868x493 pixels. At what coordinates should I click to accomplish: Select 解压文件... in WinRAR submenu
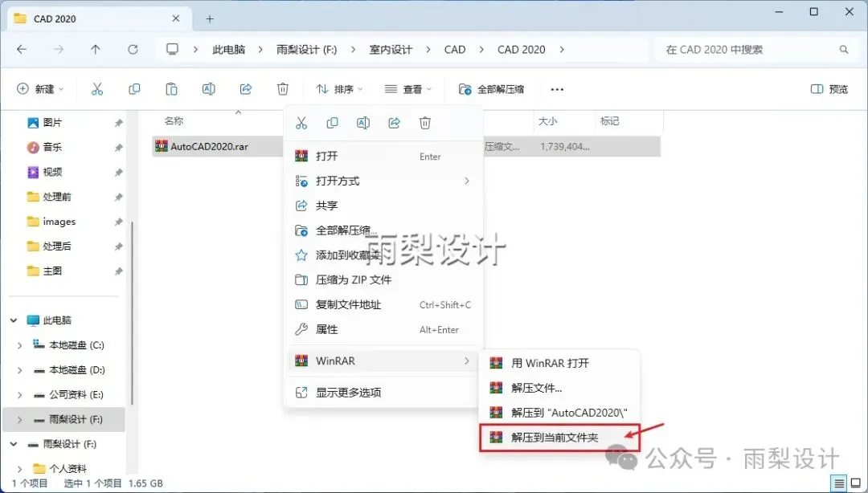559,388
